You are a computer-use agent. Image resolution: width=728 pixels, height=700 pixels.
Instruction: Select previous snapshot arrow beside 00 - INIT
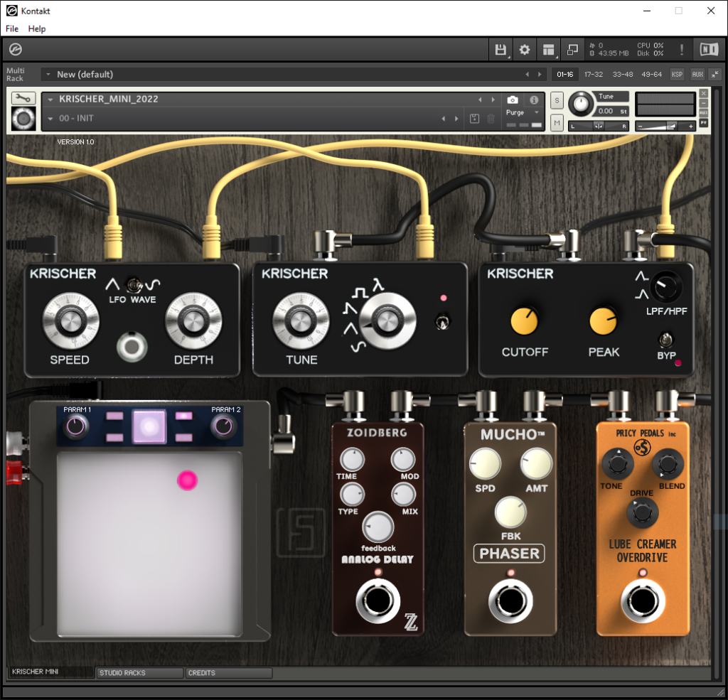(x=444, y=119)
